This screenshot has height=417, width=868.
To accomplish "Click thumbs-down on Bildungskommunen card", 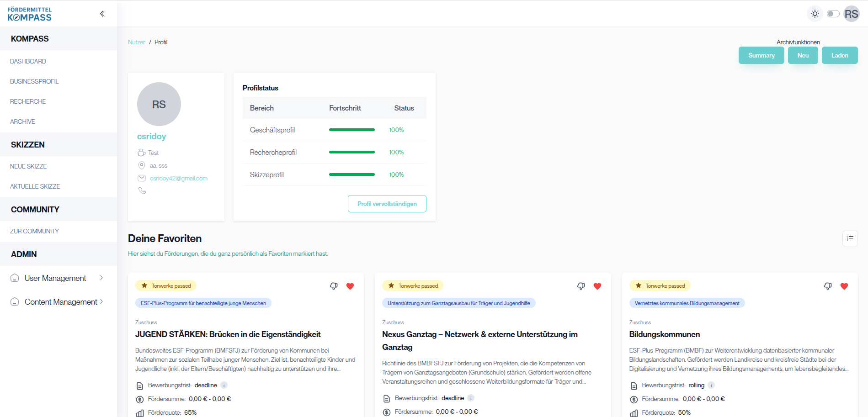I will pyautogui.click(x=828, y=286).
